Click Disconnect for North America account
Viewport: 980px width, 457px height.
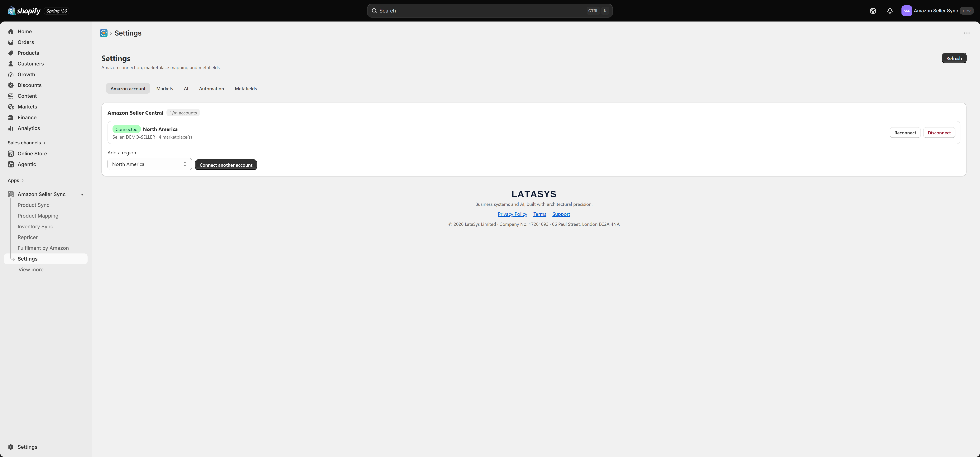[x=939, y=133]
